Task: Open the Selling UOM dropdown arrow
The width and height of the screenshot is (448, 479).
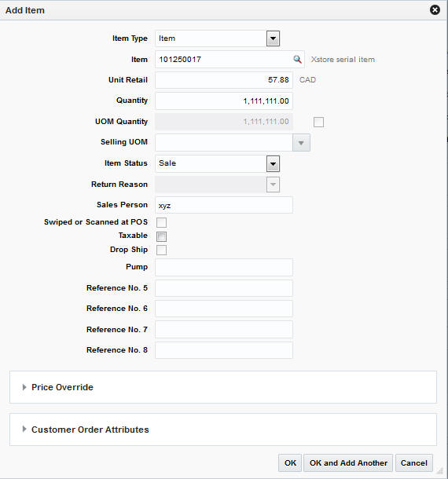Action: click(x=301, y=143)
